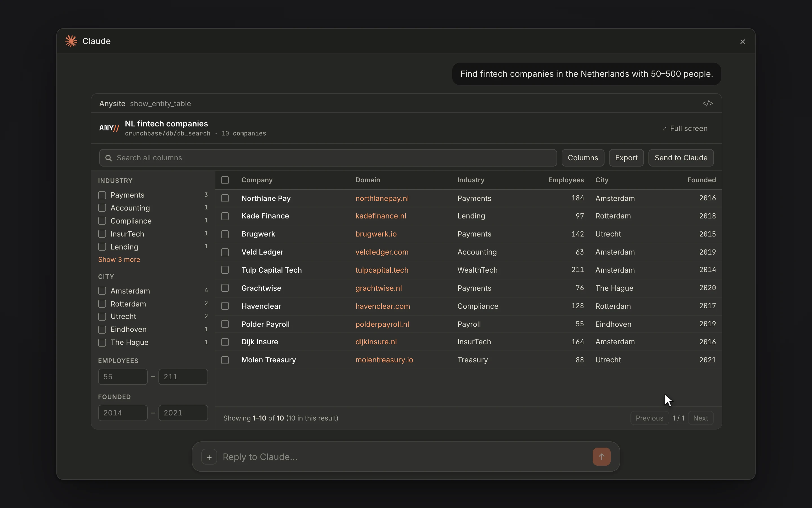Tick the Tulp Capital Tech row checkbox
This screenshot has height=508, width=812.
(x=225, y=270)
